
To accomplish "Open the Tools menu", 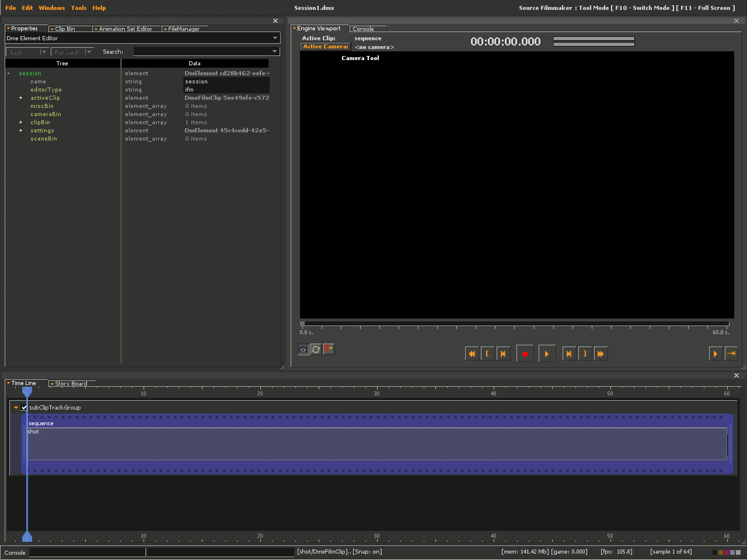I will click(x=79, y=8).
